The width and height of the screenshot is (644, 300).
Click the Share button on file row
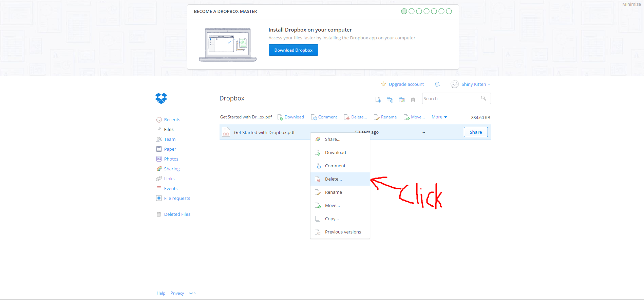click(475, 132)
